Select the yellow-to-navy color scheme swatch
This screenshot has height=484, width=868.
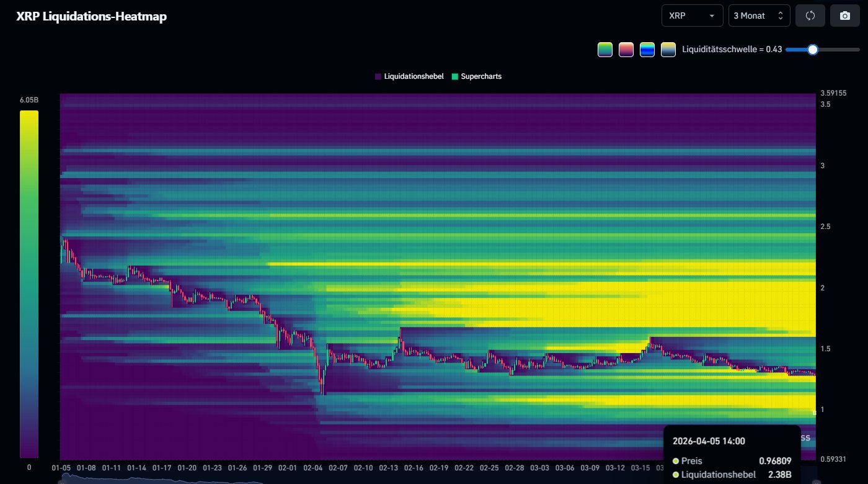[x=668, y=50]
